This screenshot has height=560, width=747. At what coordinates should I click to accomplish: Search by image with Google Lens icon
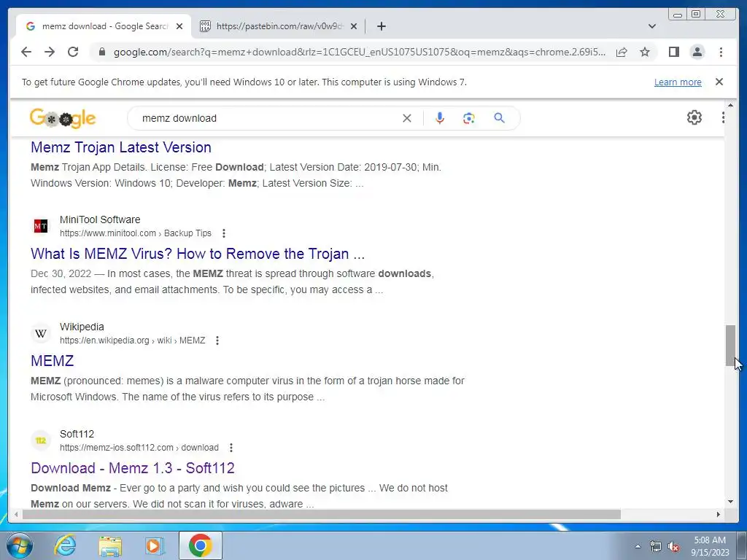tap(469, 118)
